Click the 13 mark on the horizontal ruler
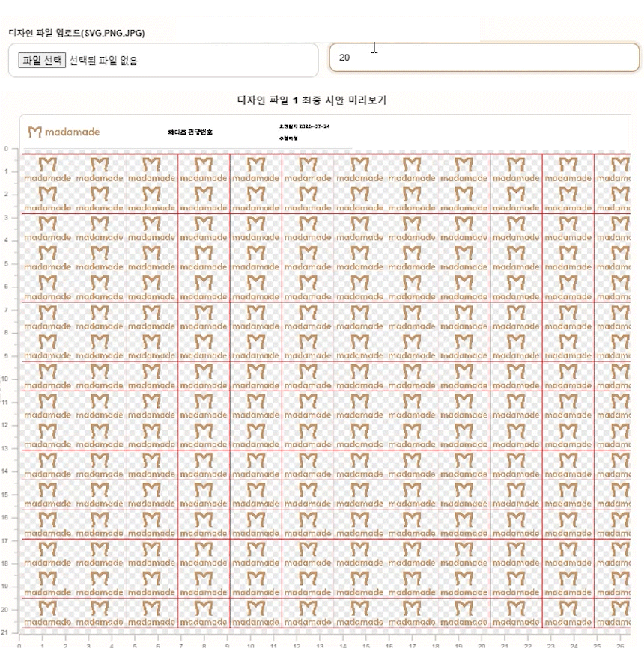 click(320, 646)
